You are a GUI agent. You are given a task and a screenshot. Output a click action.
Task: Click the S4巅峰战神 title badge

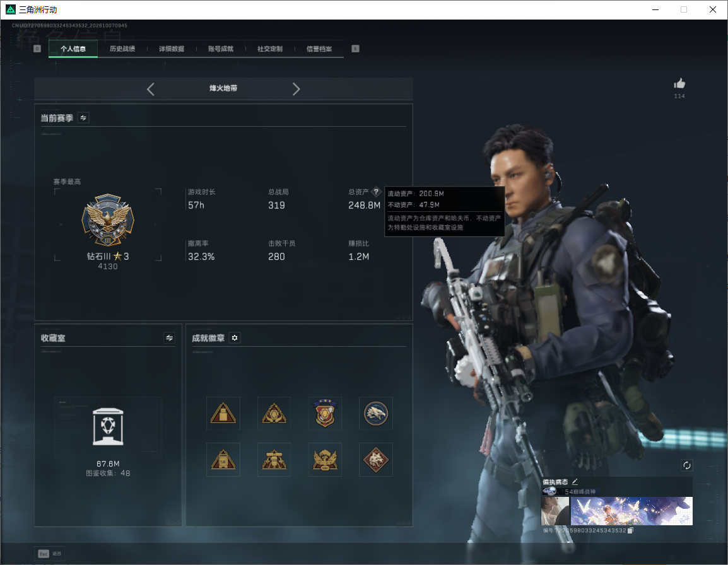pos(570,492)
